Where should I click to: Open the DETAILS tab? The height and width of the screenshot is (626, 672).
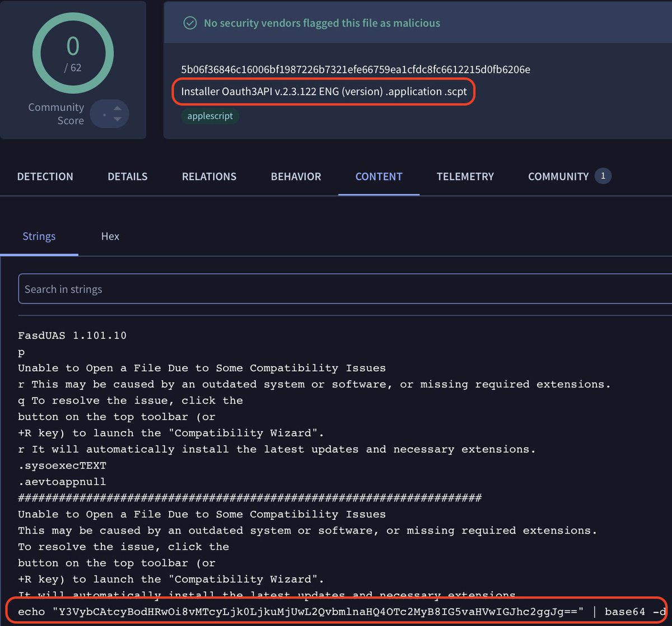pos(128,176)
